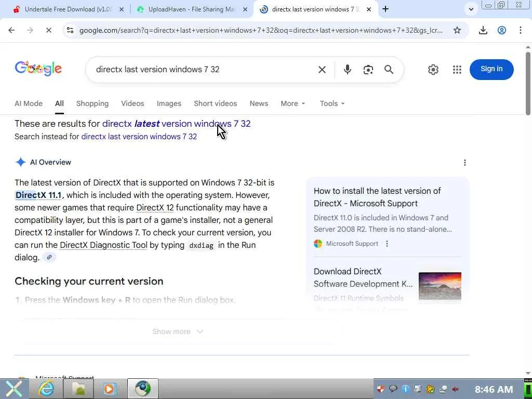Click the page vertical scrollbar thumb

point(528,83)
